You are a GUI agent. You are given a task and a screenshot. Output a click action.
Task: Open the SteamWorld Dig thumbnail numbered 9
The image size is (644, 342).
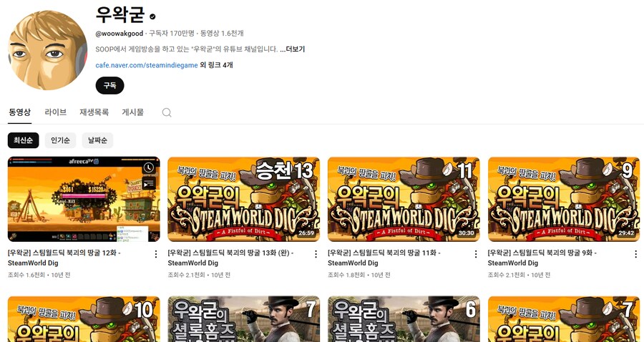point(564,199)
